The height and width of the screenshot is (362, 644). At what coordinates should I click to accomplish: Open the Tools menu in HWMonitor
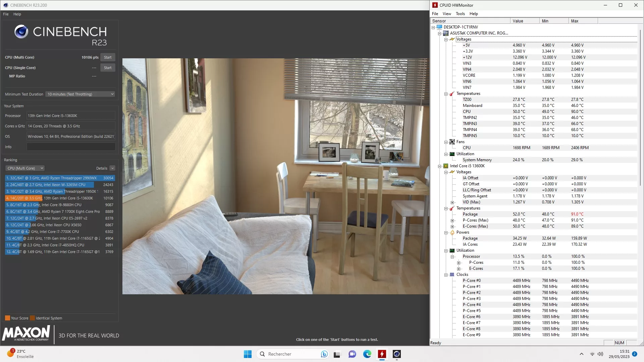click(460, 14)
